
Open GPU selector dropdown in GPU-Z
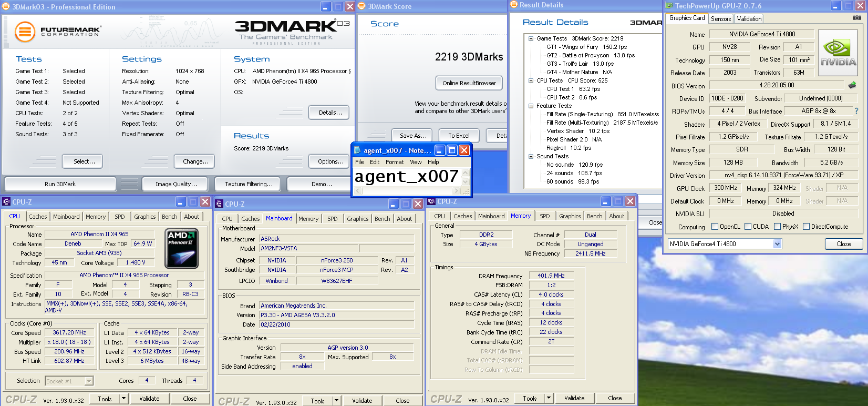pos(778,244)
